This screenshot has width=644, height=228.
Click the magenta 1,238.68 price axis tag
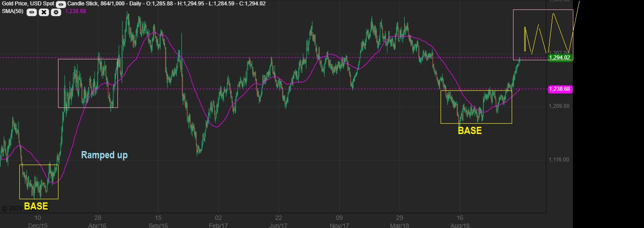(560, 89)
